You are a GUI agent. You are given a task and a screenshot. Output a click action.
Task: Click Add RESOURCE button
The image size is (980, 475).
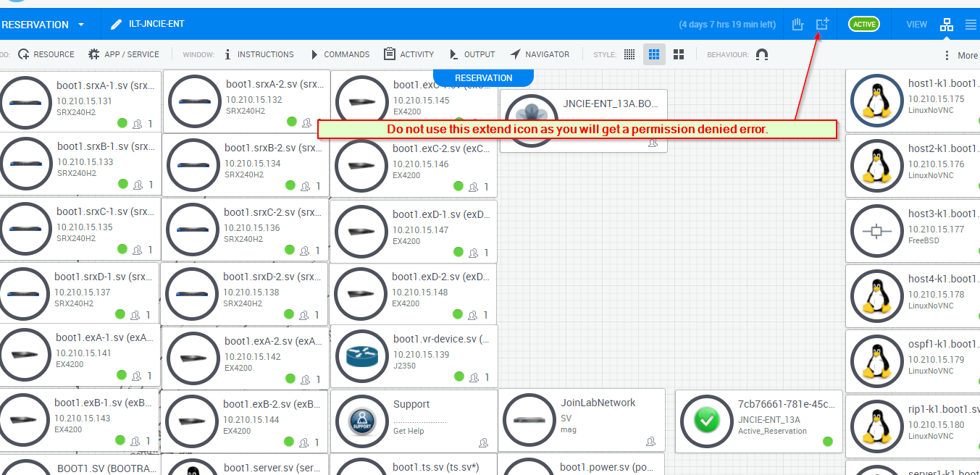click(46, 54)
